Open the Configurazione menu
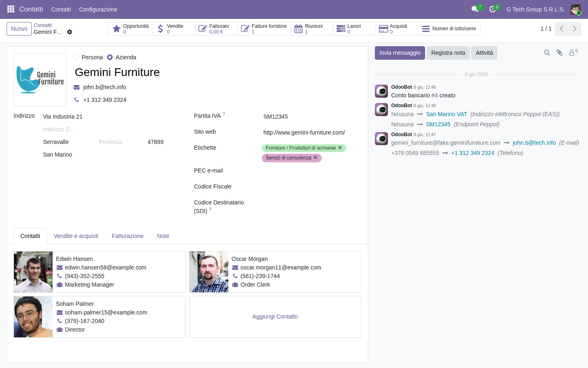This screenshot has width=588, height=368. coord(98,9)
